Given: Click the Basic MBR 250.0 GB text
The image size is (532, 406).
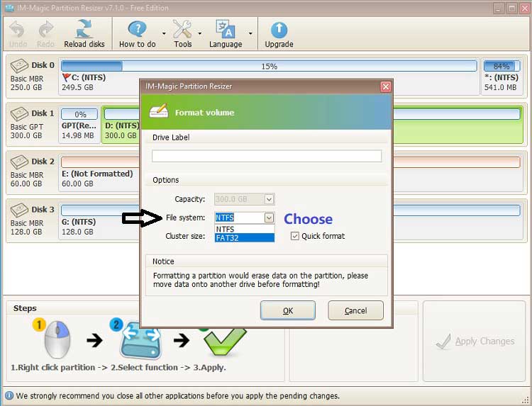Looking at the screenshot, I should (x=27, y=83).
